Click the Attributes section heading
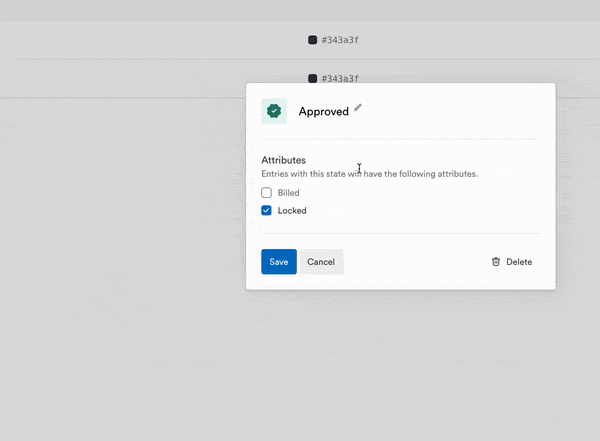600x441 pixels. 283,160
